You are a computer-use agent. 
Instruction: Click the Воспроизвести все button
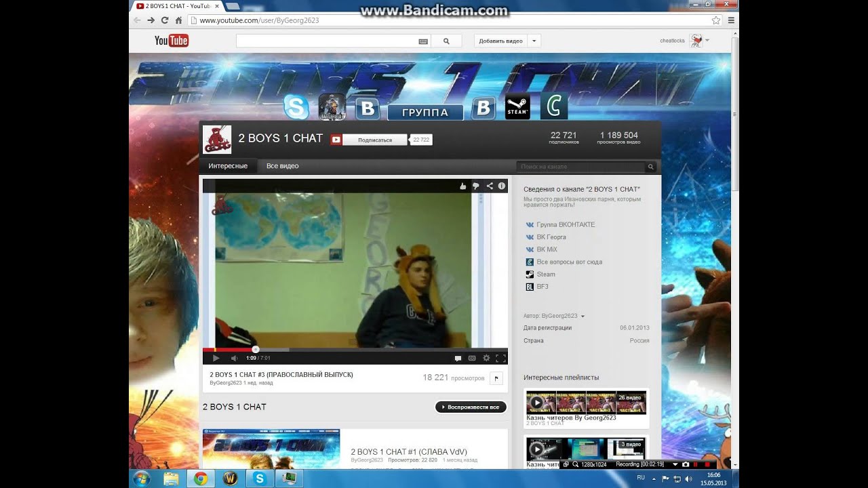471,407
